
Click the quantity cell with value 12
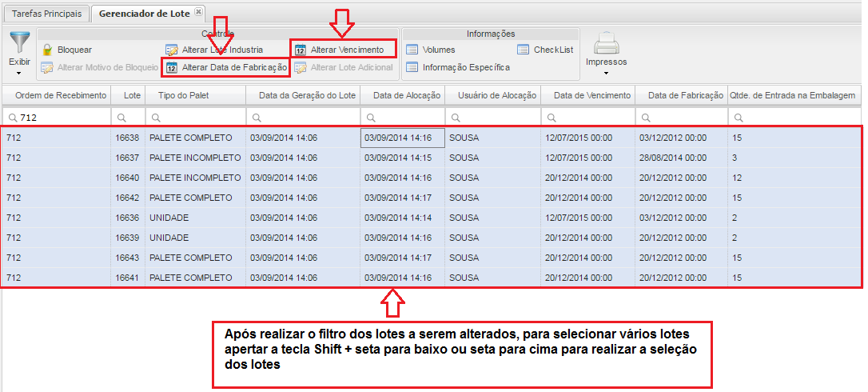pos(795,178)
